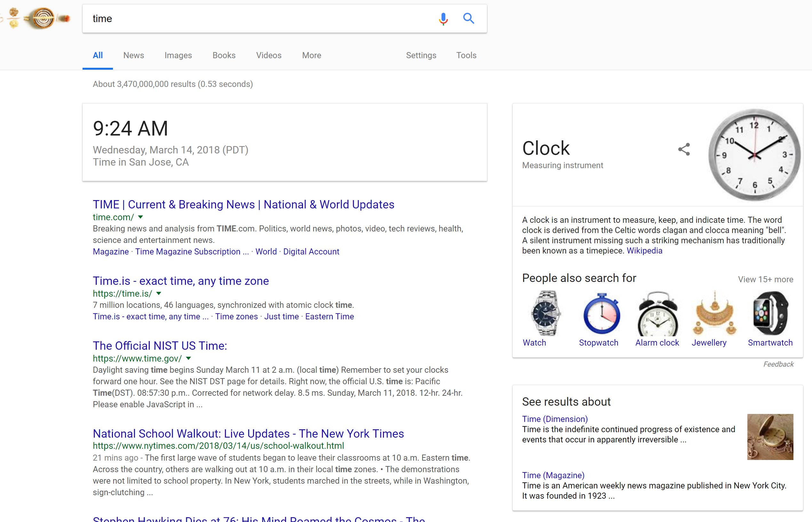Open the Tools search options
This screenshot has width=812, height=522.
tap(466, 55)
